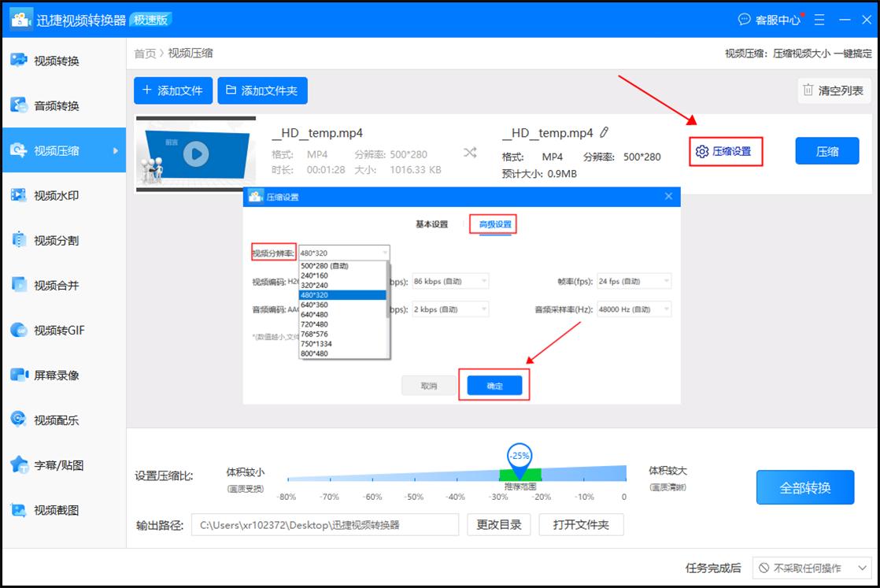Click 全部转换 to start converting
This screenshot has width=880, height=588.
(x=804, y=486)
